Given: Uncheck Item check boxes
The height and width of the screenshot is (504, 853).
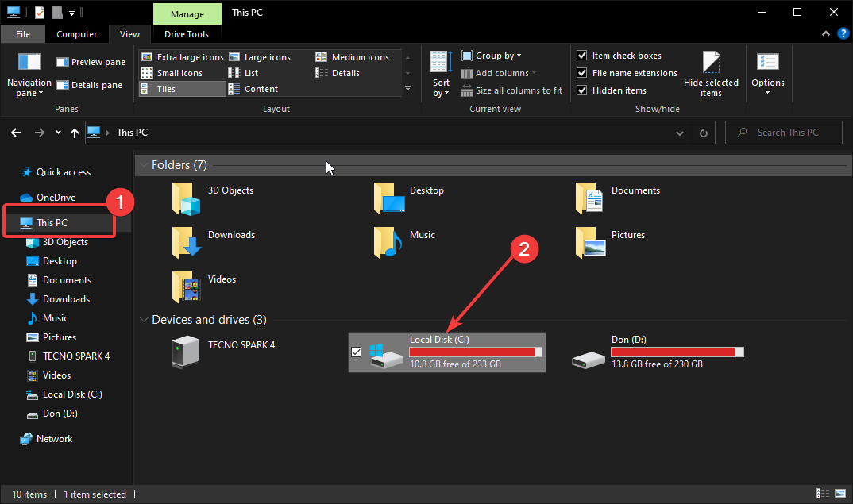Looking at the screenshot, I should coord(582,56).
